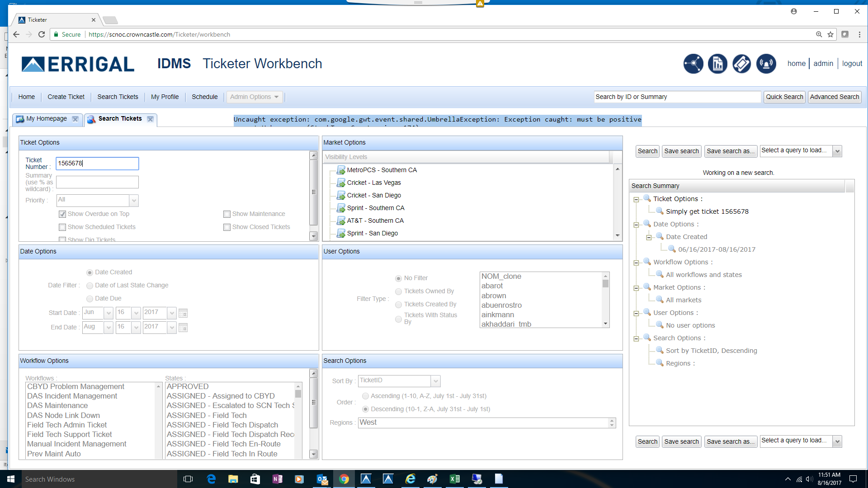Switch to the My Homepage tab
Screen dimensions: 868x488
tap(47, 119)
